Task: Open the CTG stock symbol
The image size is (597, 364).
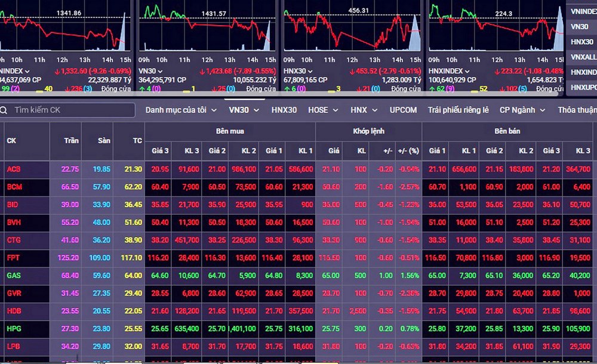Action: coord(14,240)
